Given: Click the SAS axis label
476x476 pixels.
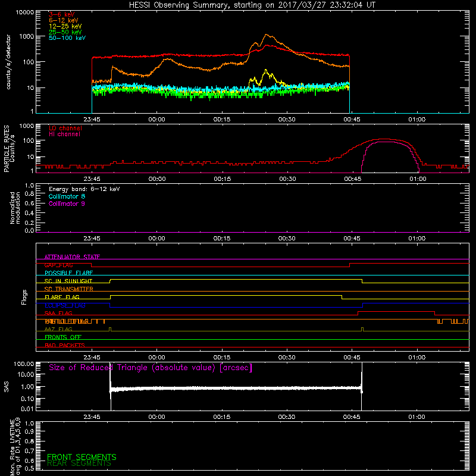Looking at the screenshot, I should click(7, 386).
